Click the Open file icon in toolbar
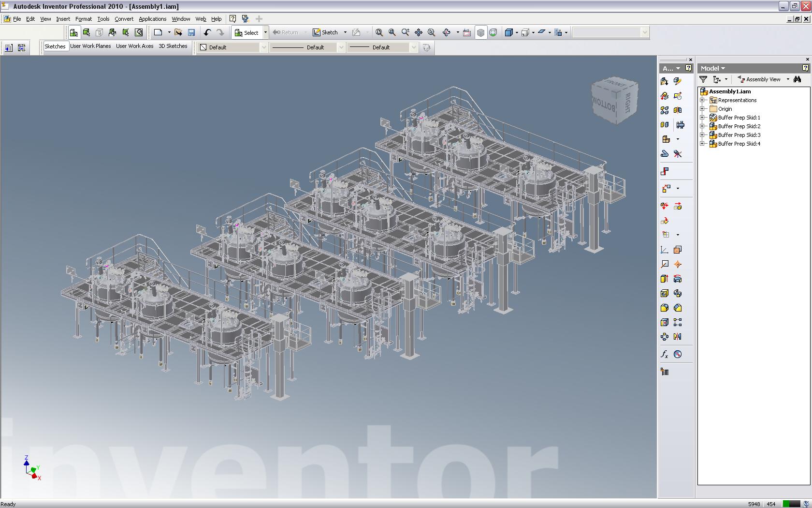This screenshot has width=812, height=508. (x=178, y=32)
